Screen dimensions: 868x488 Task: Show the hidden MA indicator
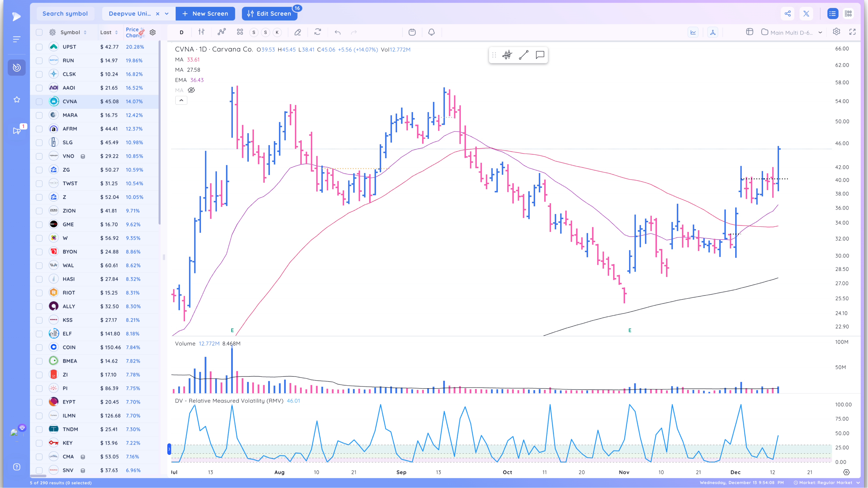tap(191, 90)
